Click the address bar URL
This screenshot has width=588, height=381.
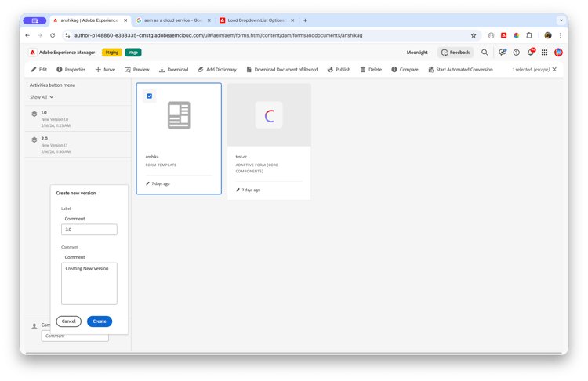pyautogui.click(x=218, y=35)
